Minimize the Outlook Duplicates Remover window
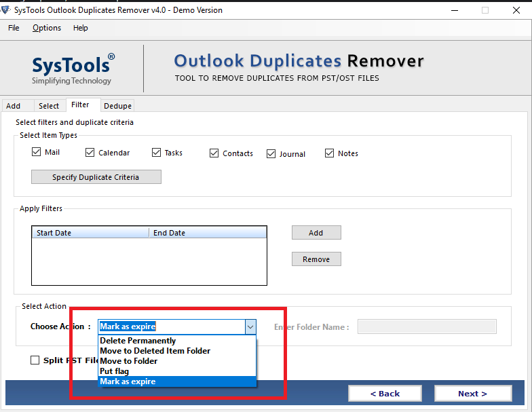Screen dimensions: 532x412 coord(455,10)
